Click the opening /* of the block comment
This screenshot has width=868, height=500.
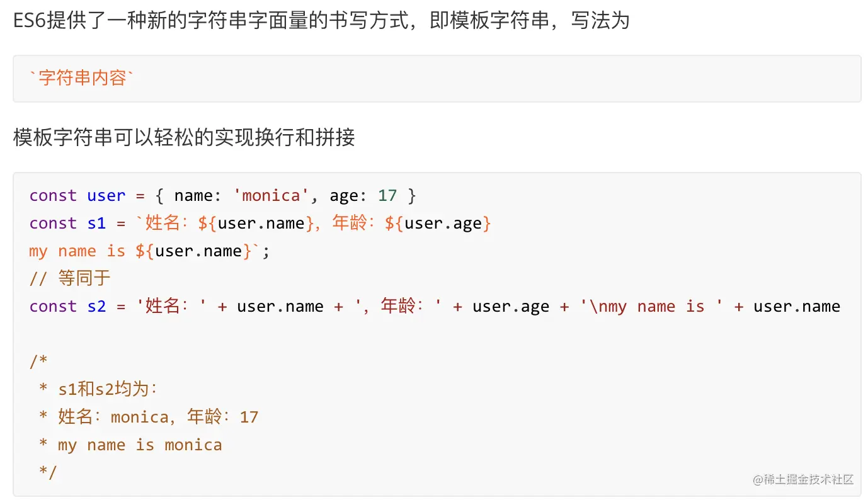pos(38,361)
